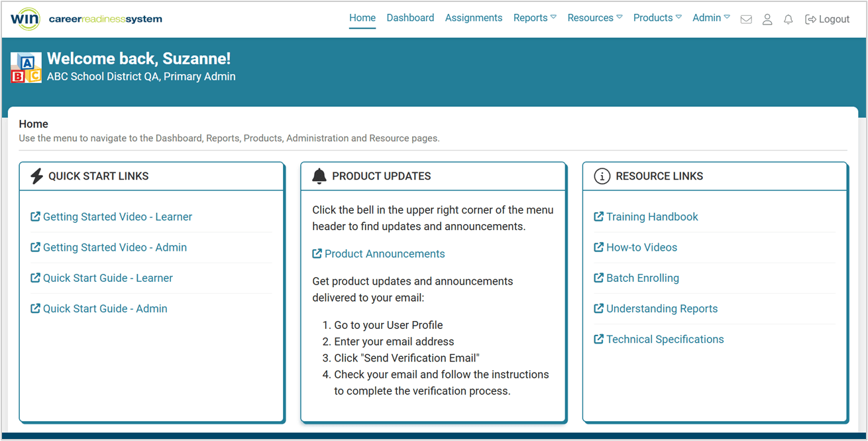Go to the Dashboard page
The width and height of the screenshot is (868, 441).
410,18
